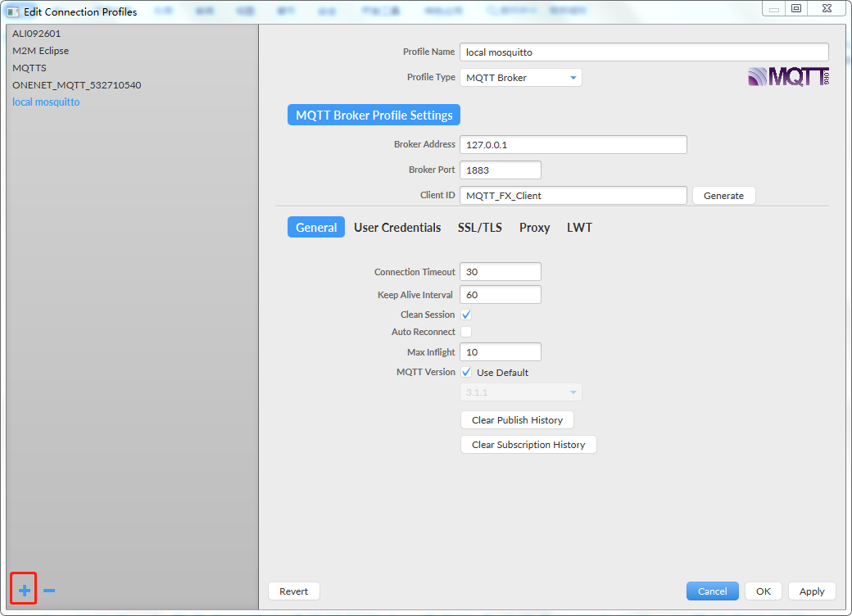
Task: Open the SSL/TLS tab
Action: tap(480, 227)
